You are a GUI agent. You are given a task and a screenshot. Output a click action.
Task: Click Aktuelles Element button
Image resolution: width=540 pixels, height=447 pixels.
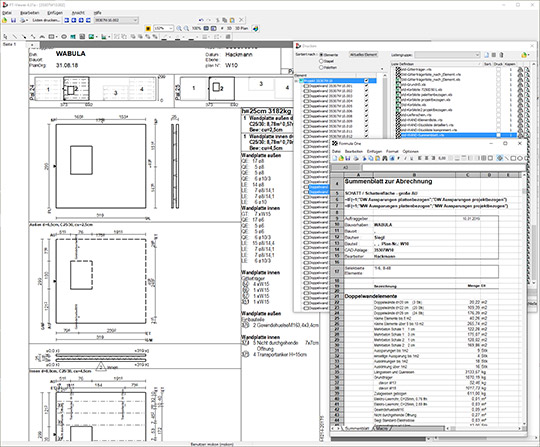coord(364,54)
